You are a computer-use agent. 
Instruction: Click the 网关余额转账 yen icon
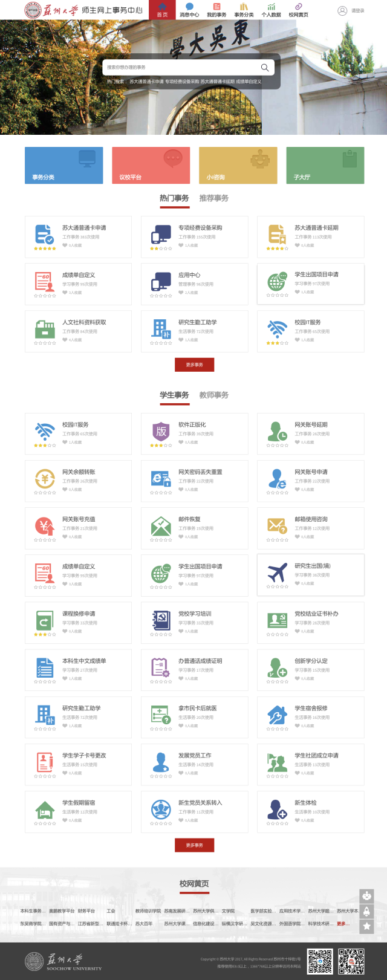click(45, 479)
